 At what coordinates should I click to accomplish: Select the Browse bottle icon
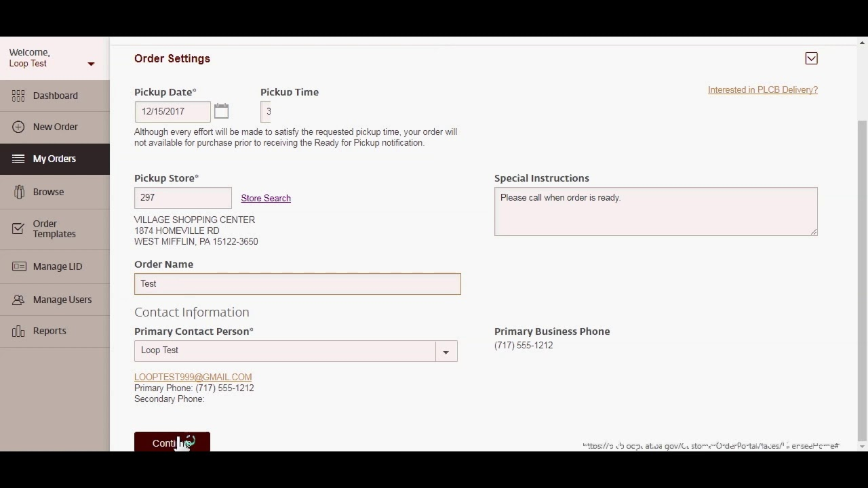coord(18,192)
